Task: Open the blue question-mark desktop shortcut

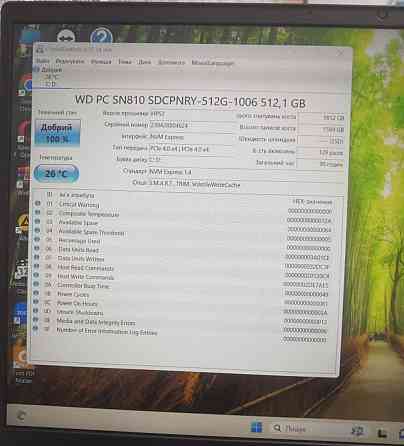Action: pyautogui.click(x=101, y=36)
